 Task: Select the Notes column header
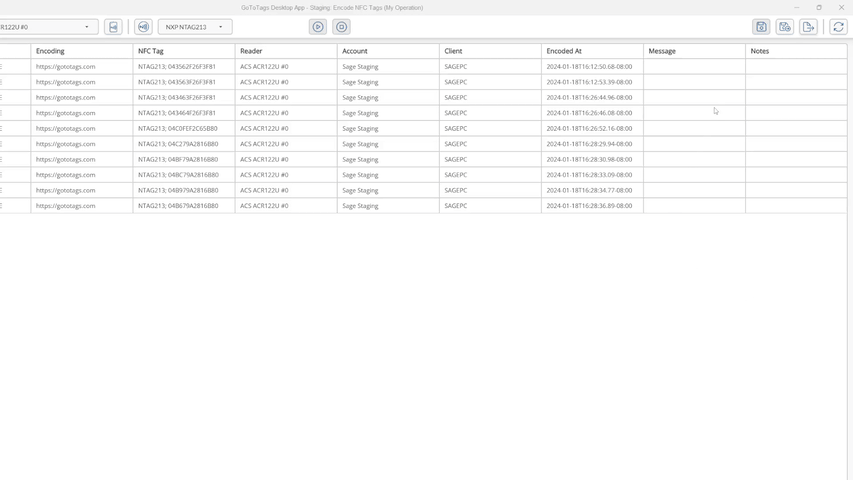click(x=760, y=51)
